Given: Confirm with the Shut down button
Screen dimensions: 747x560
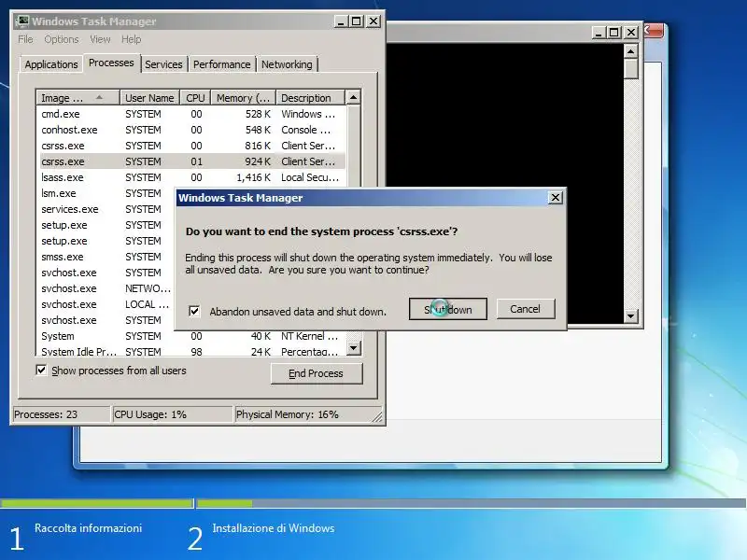Looking at the screenshot, I should point(448,309).
